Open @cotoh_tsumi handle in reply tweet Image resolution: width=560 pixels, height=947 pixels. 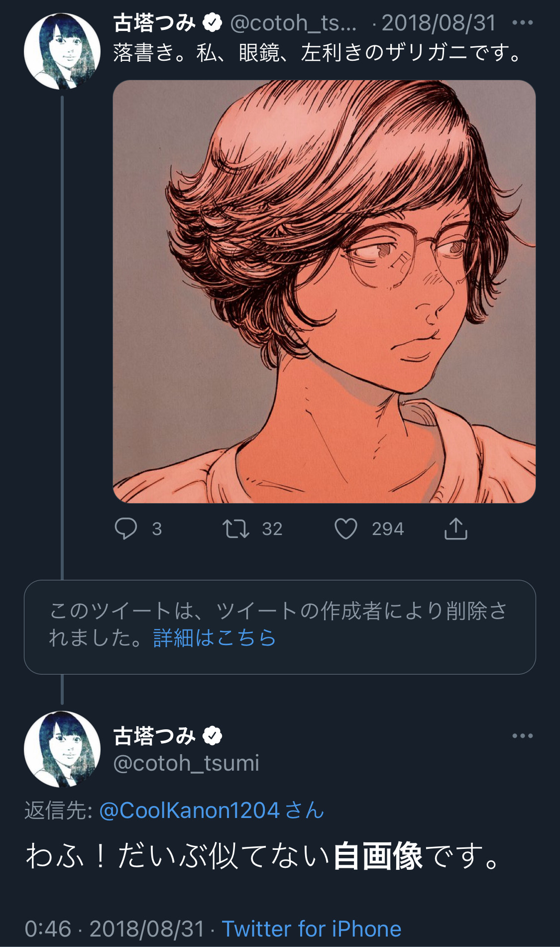(186, 763)
